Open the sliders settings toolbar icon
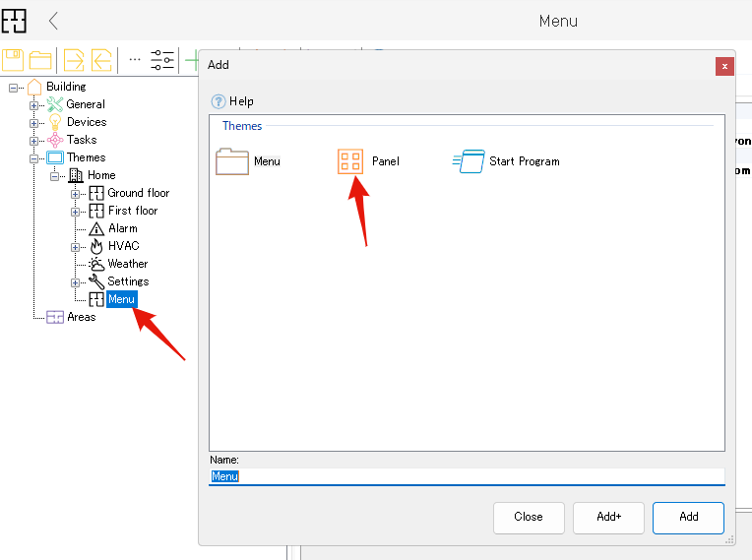The image size is (752, 560). pos(162,60)
